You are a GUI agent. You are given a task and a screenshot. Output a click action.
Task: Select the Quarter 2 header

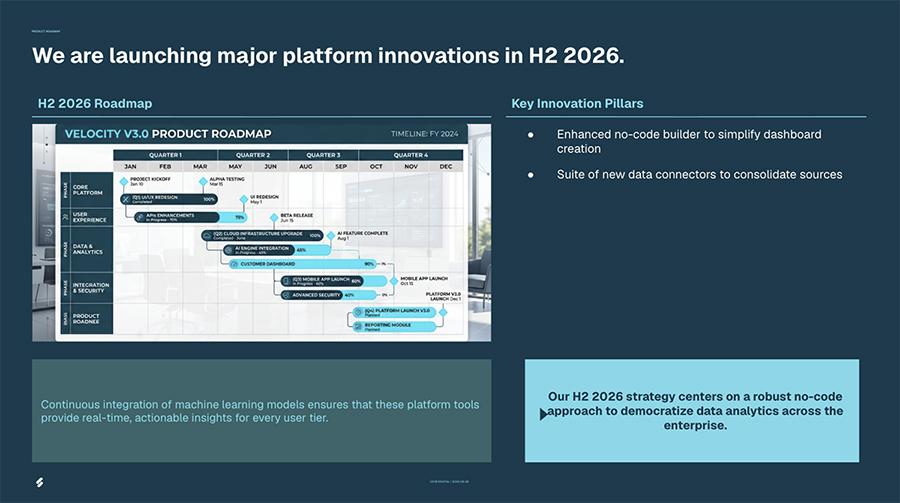253,155
